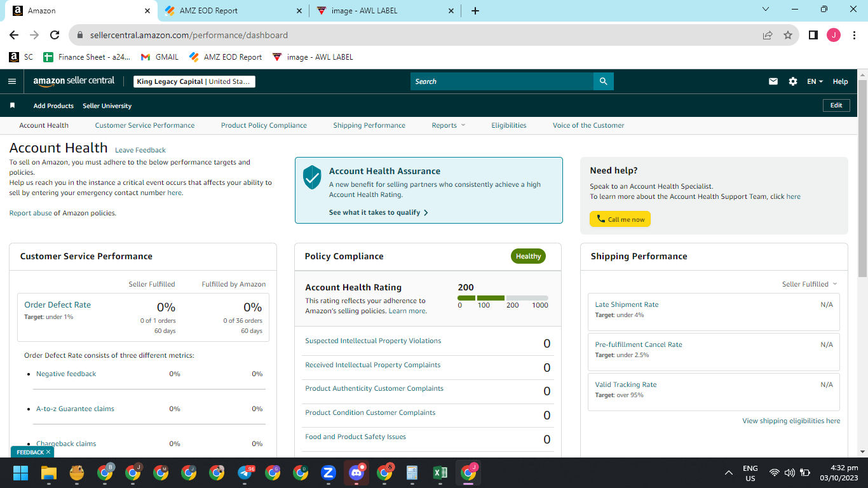The height and width of the screenshot is (488, 868).
Task: Open the Voice of the Customer tab
Action: (x=588, y=125)
